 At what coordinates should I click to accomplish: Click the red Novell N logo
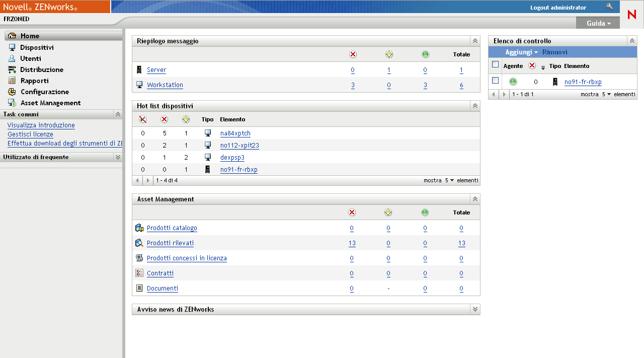coord(632,15)
